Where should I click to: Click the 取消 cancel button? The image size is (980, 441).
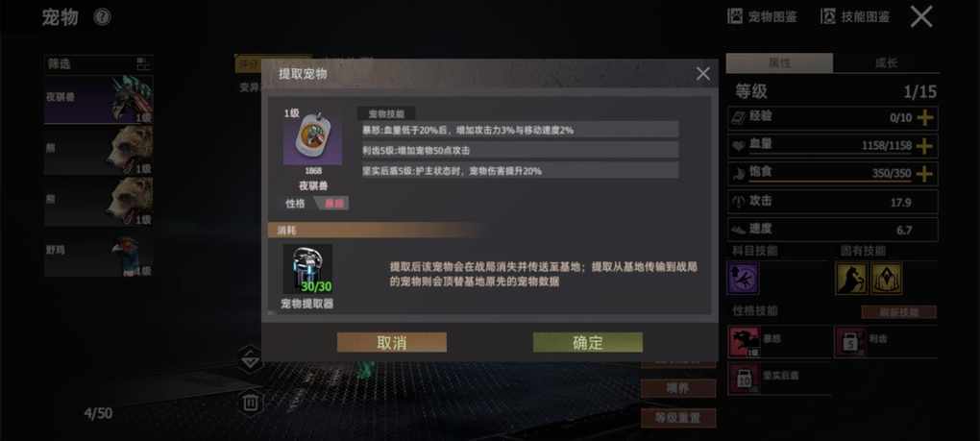pos(392,342)
